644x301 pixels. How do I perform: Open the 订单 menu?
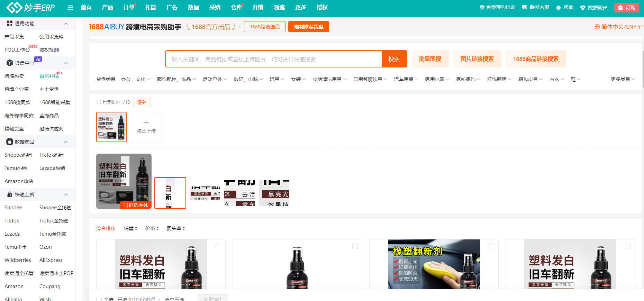click(129, 7)
